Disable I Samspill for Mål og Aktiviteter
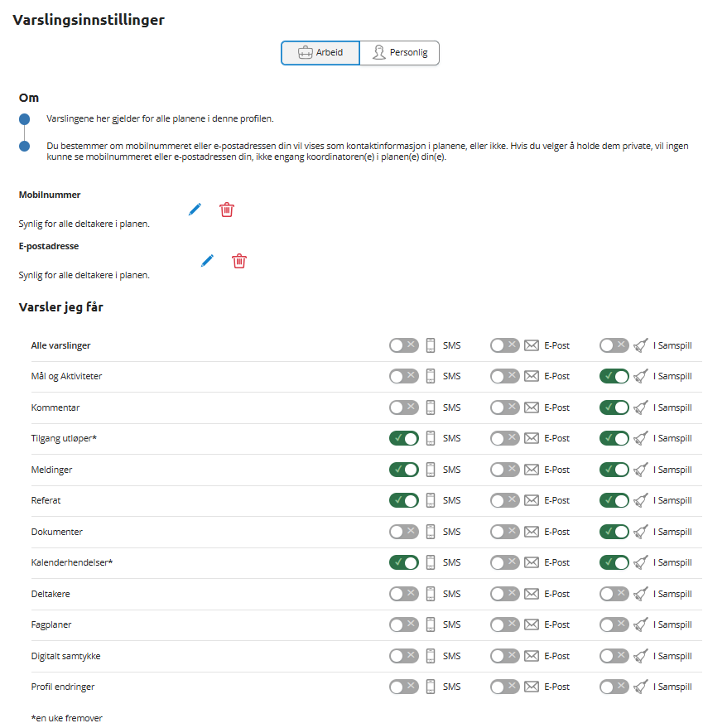Screen dimensions: 703x728 click(614, 376)
